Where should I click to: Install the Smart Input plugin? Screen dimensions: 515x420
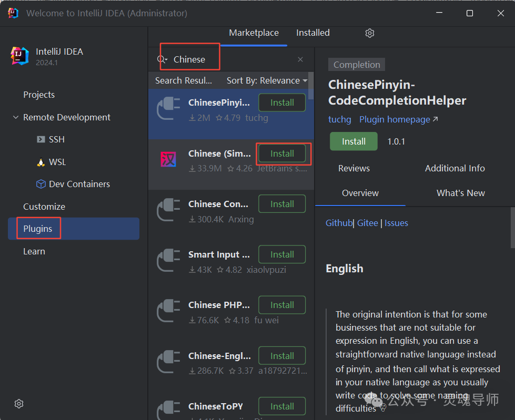click(282, 254)
